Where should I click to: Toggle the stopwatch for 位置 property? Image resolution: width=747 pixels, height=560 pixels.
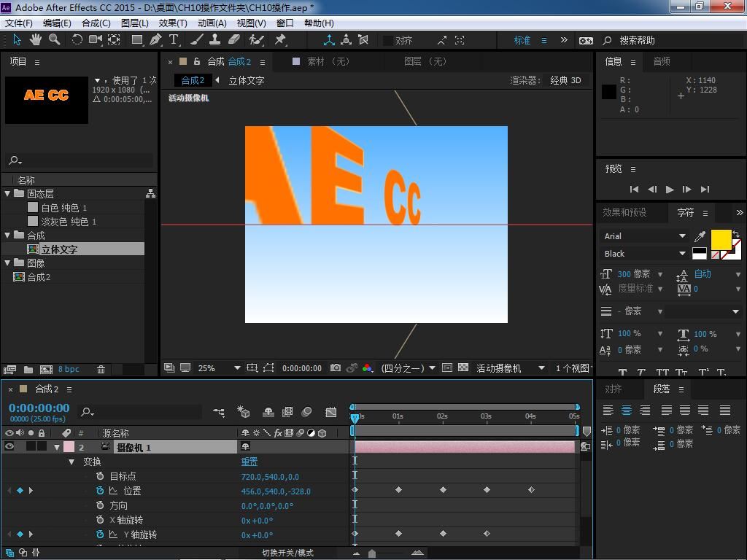99,491
